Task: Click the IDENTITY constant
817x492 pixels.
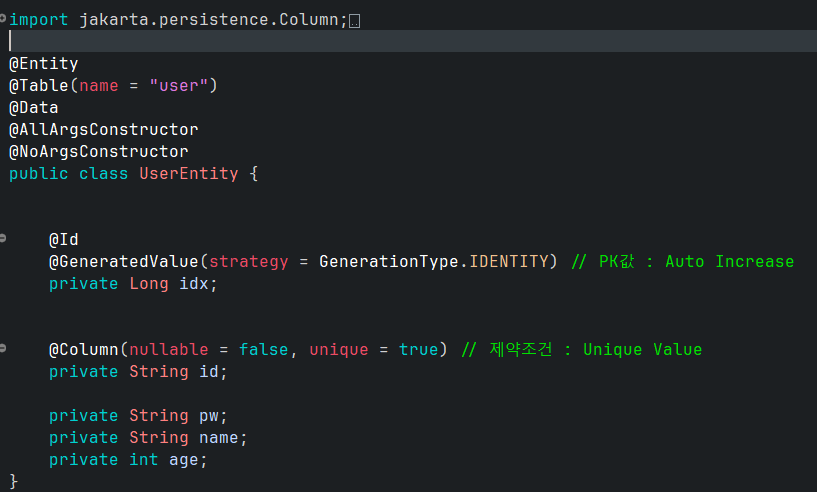Action: (x=509, y=262)
